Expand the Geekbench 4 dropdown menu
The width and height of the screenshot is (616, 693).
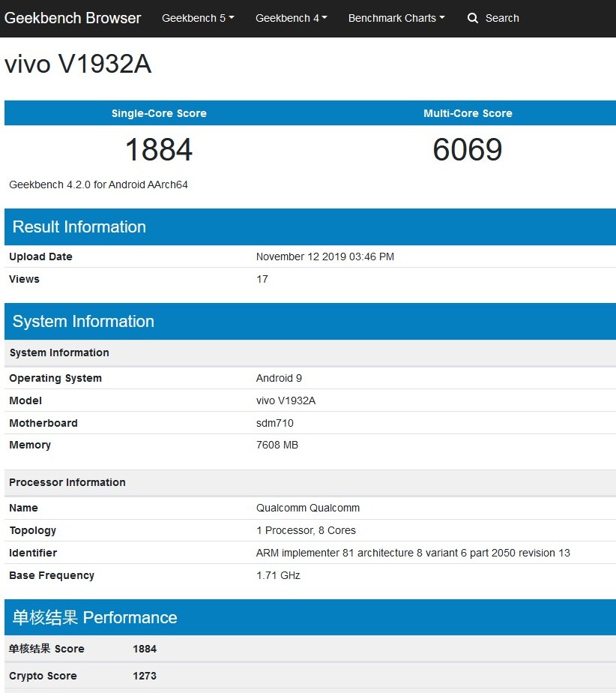click(x=292, y=18)
